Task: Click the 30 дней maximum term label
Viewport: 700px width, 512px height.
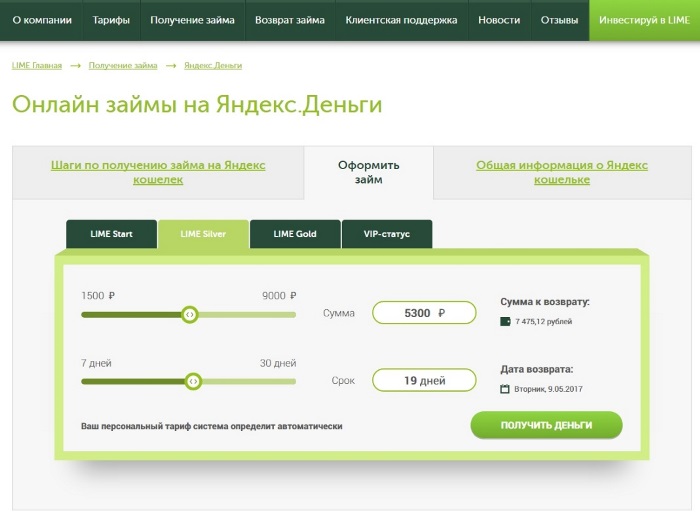Action: [x=278, y=363]
